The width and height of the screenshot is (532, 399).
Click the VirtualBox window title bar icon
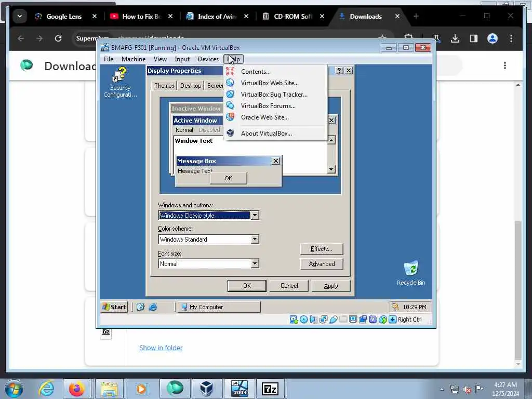click(105, 47)
